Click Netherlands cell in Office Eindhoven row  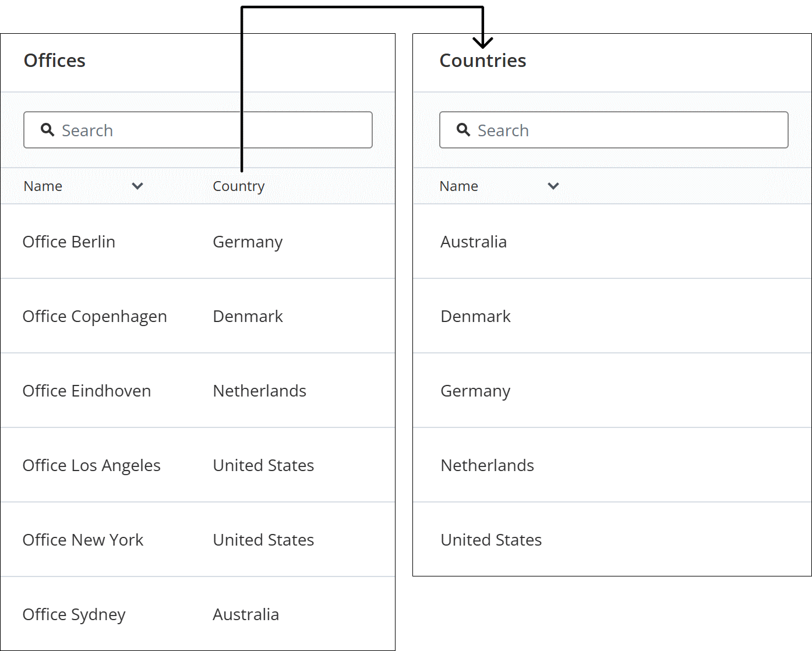pos(260,391)
